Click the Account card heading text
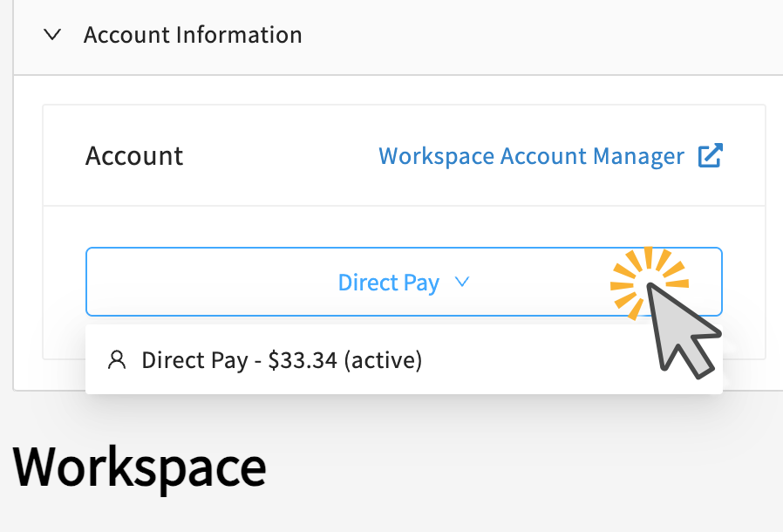 [134, 156]
